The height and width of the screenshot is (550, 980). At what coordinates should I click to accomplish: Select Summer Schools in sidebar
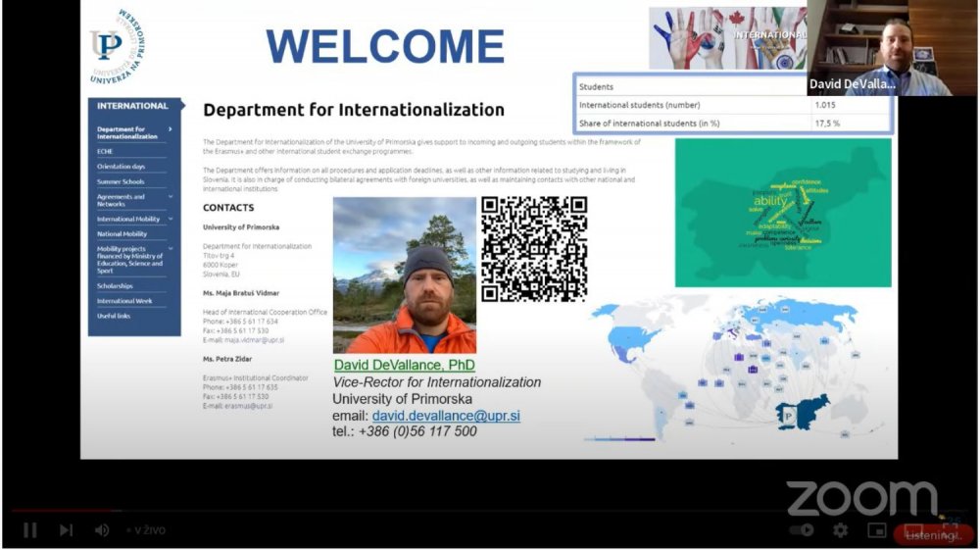tap(120, 181)
